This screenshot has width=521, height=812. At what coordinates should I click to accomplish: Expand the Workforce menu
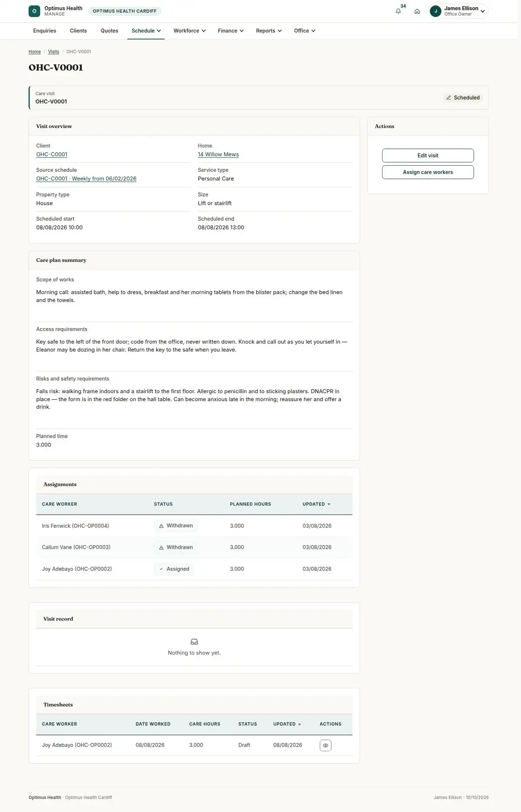coord(189,31)
